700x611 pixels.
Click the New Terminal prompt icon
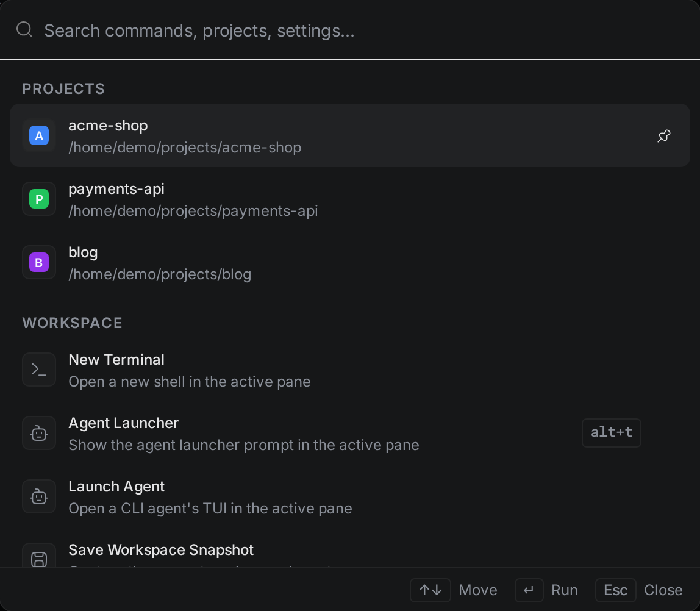39,370
